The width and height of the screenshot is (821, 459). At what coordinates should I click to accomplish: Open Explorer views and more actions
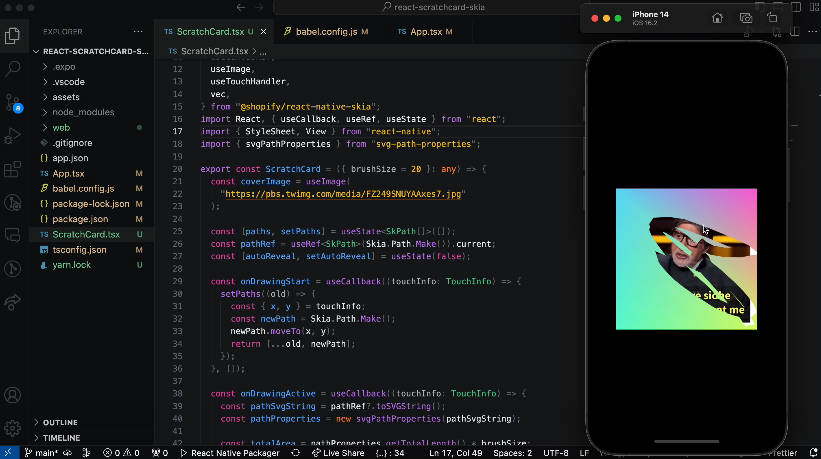pyautogui.click(x=138, y=31)
